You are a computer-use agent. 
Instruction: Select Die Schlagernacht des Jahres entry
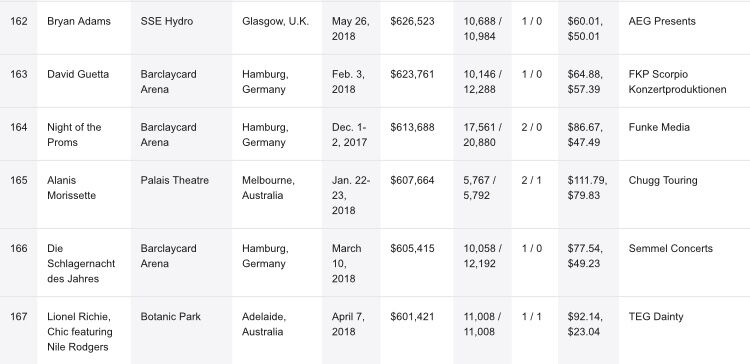point(81,264)
